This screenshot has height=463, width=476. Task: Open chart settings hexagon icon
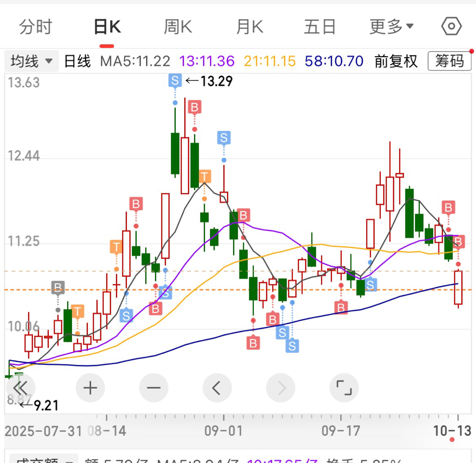(451, 26)
